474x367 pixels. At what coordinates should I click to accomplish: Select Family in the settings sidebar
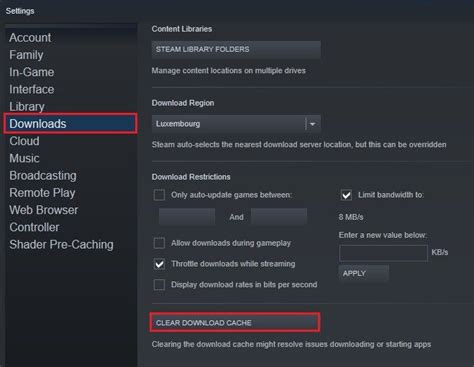[x=26, y=55]
